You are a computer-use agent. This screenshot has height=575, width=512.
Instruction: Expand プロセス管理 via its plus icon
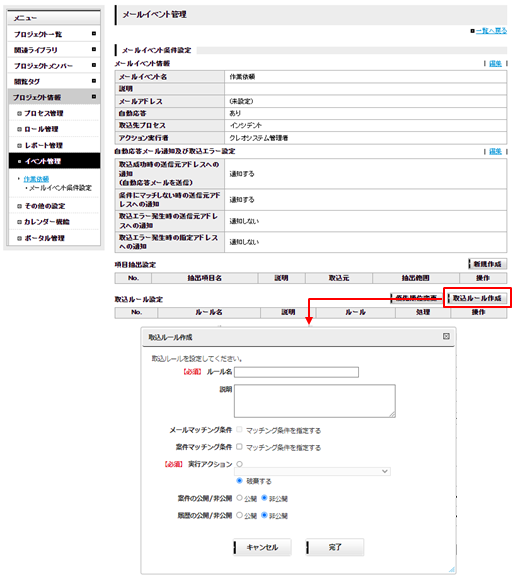(x=19, y=114)
